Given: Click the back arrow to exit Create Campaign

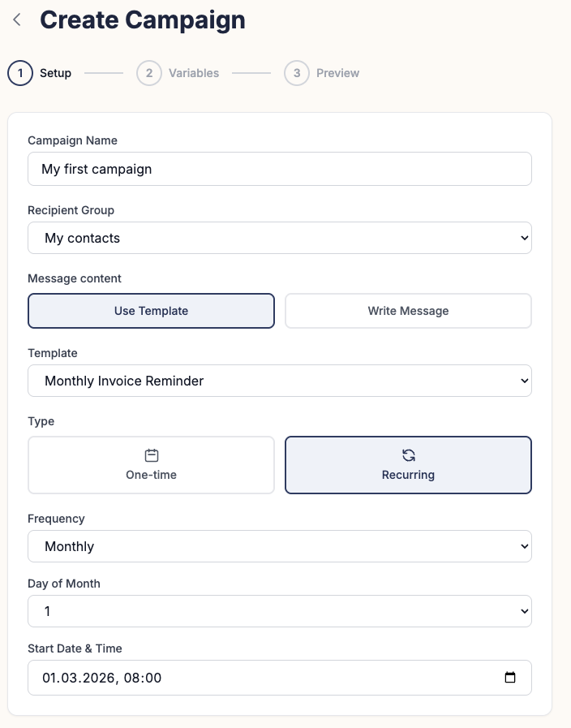Looking at the screenshot, I should (x=17, y=19).
